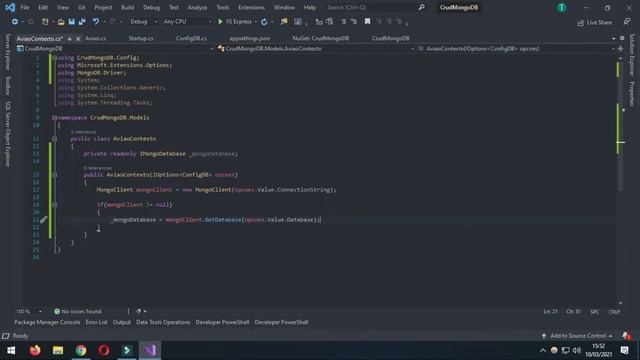Click the screwdriver quick action icon
This screenshot has width=640, height=360.
[43, 220]
